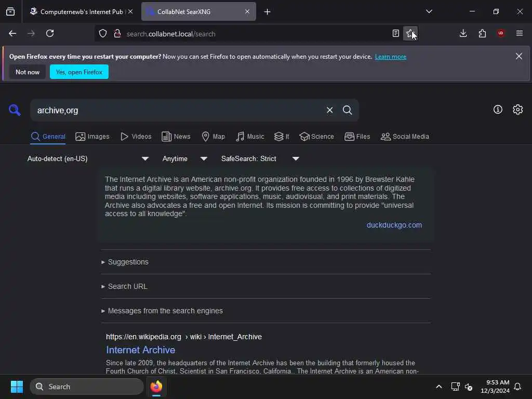Switch to Music category
This screenshot has height=399, width=532.
(250, 137)
